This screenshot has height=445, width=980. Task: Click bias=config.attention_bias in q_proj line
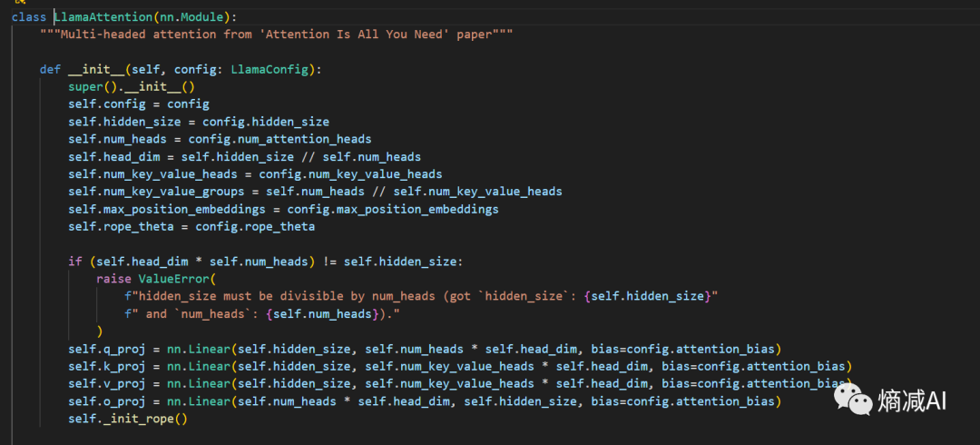click(682, 349)
